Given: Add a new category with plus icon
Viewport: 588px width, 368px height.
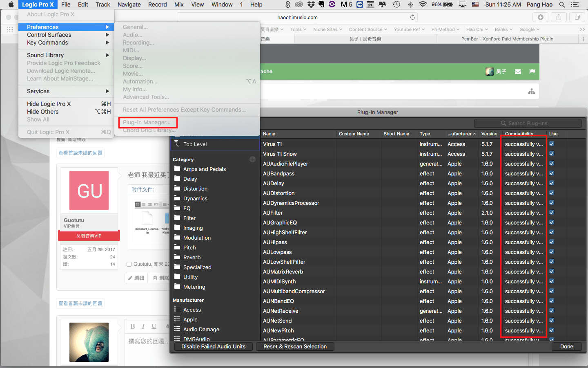Looking at the screenshot, I should (x=252, y=159).
